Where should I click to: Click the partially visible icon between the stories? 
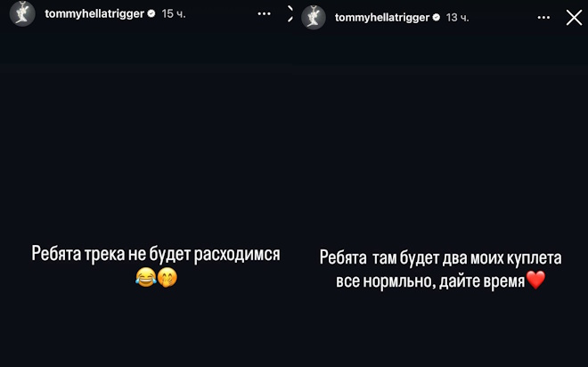(290, 14)
